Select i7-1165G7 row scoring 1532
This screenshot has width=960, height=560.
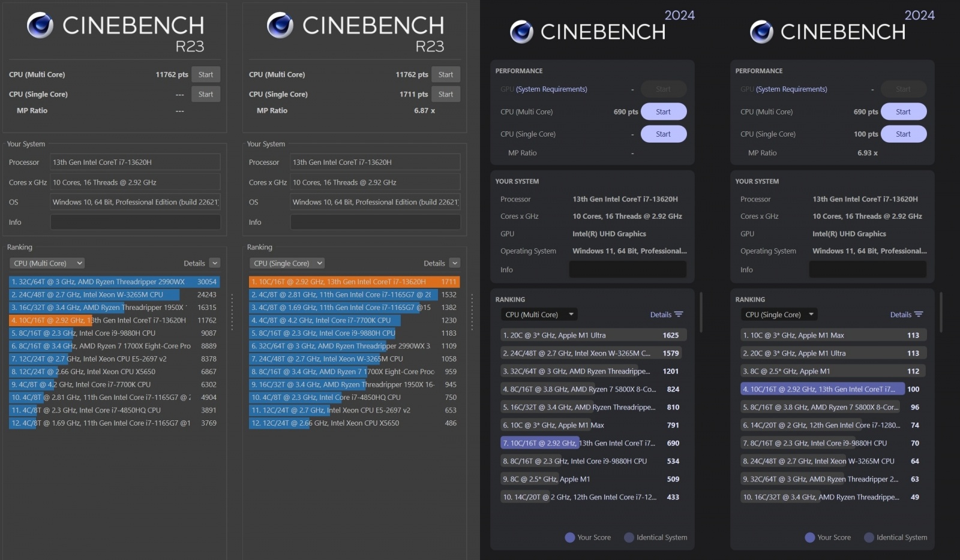tap(355, 294)
